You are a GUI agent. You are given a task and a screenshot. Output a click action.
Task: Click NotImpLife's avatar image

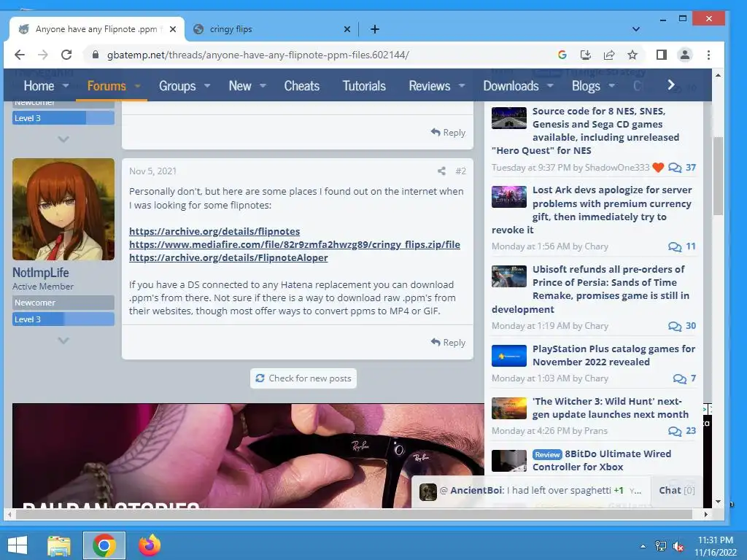point(63,209)
